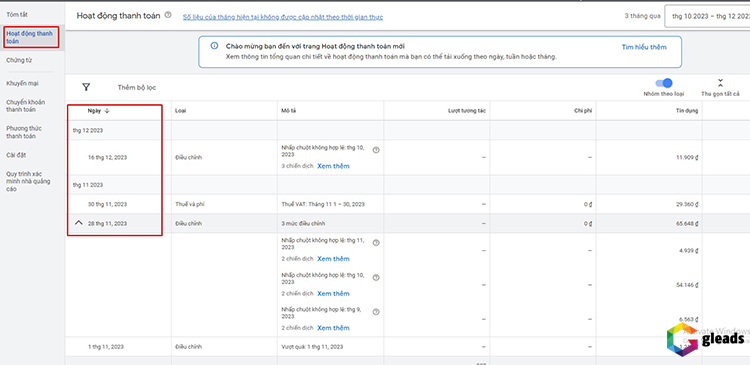
Task: Open the date range picker thg 10 2023
Action: [707, 16]
